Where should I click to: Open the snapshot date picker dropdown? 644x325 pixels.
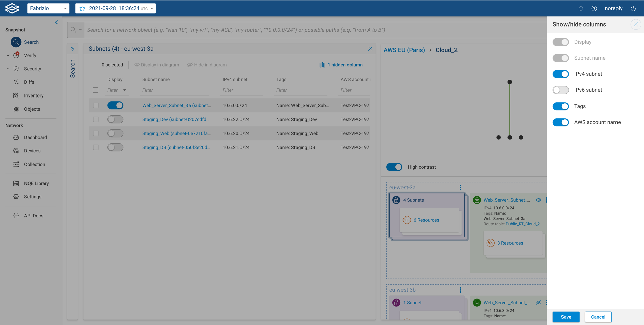coord(115,8)
